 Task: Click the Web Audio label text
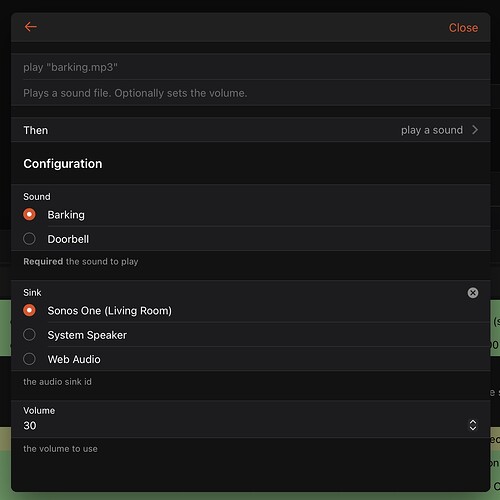pyautogui.click(x=74, y=359)
